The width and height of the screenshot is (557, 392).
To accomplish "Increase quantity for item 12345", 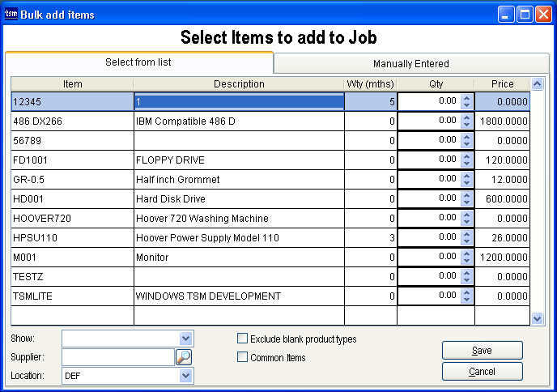I will [x=466, y=98].
